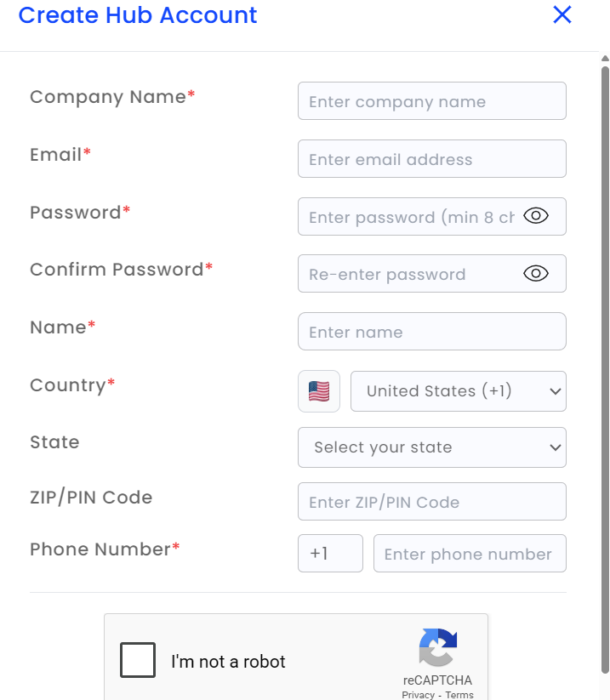610x700 pixels.
Task: Expand the Select your state dropdown
Action: click(431, 447)
